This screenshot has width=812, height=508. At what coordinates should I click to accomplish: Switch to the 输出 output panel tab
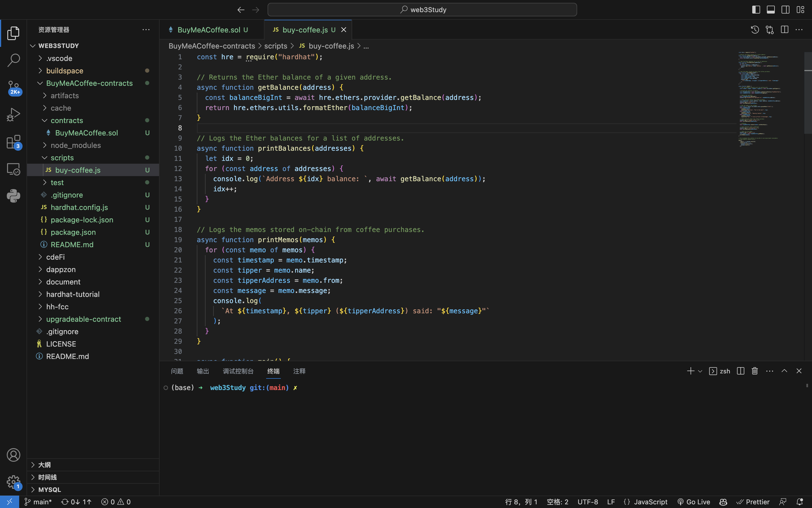click(203, 371)
